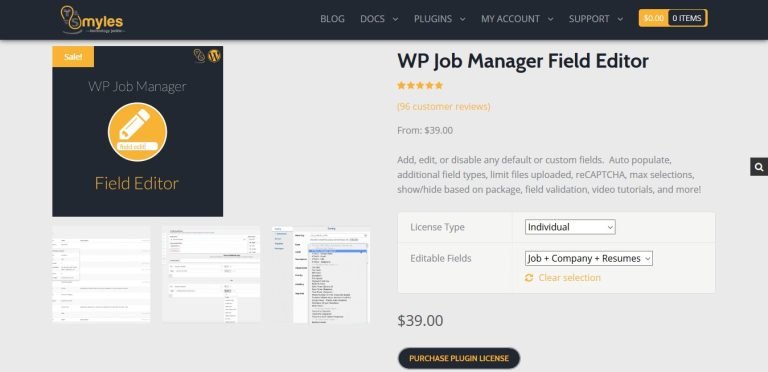Open the second screenshot thumbnail

(x=211, y=274)
